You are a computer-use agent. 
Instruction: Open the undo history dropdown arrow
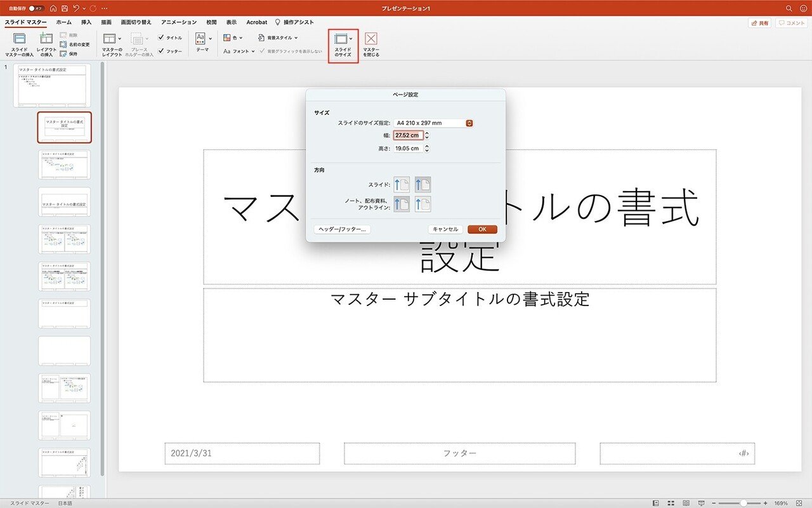pyautogui.click(x=83, y=8)
